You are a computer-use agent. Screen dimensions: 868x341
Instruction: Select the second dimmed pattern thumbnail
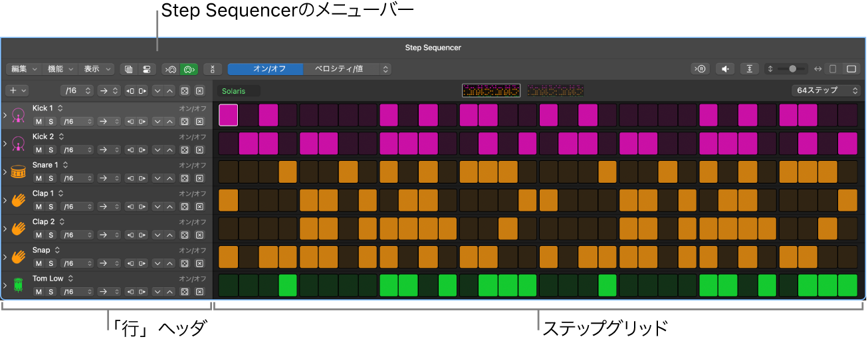[x=555, y=90]
